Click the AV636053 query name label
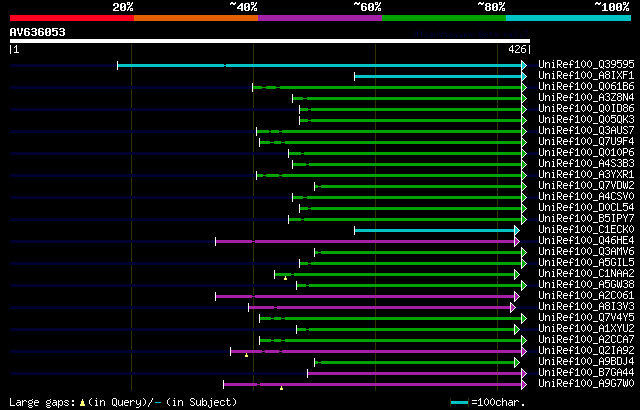 pos(38,32)
